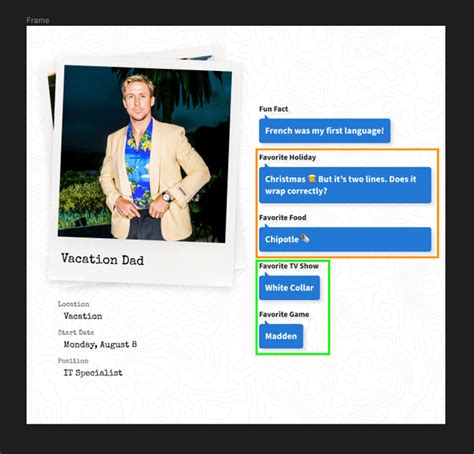
Task: Click the Favorite TV Show label
Action: [x=289, y=266]
